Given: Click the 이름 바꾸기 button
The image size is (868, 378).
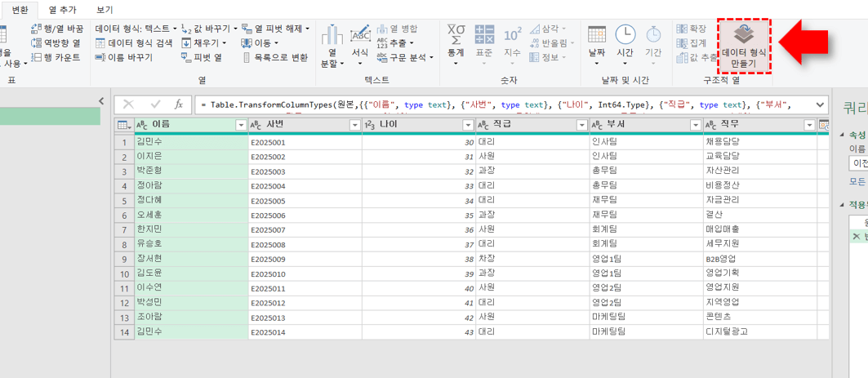Looking at the screenshot, I should (x=124, y=57).
